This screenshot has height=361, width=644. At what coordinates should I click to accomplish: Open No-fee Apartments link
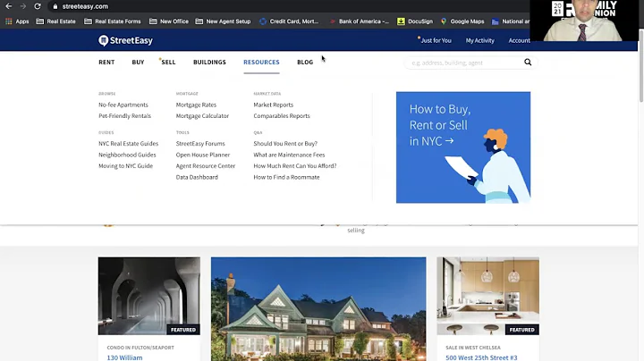[123, 105]
